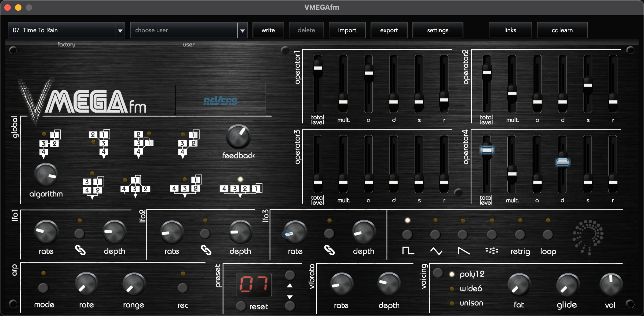This screenshot has width=644, height=316.
Task: Open the links button
Action: coord(510,30)
